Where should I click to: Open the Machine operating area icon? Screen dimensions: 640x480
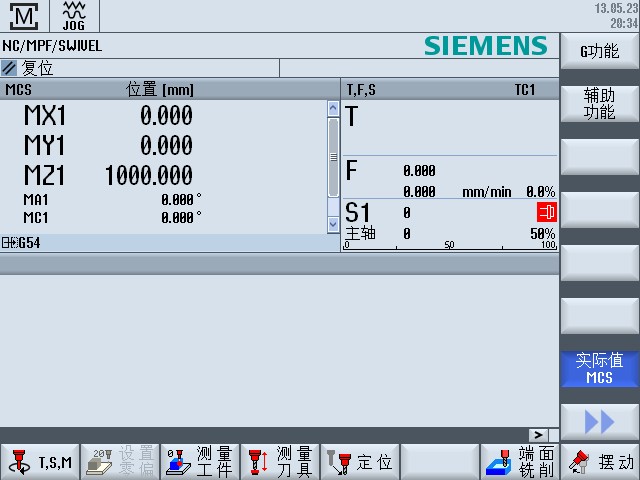24,16
